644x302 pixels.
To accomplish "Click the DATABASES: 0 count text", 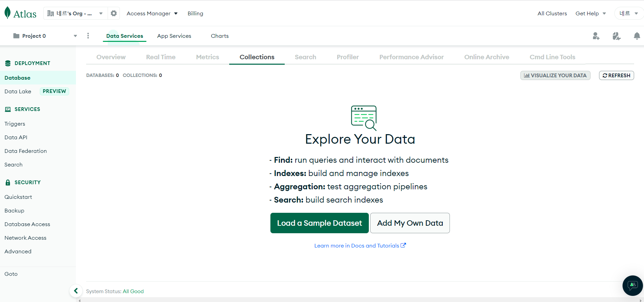I will pos(103,75).
